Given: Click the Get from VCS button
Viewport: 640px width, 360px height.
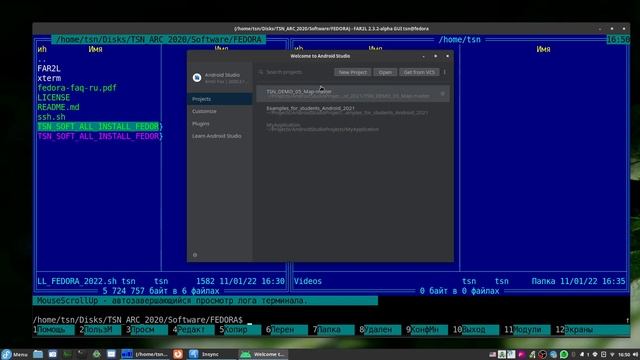Looking at the screenshot, I should [419, 72].
